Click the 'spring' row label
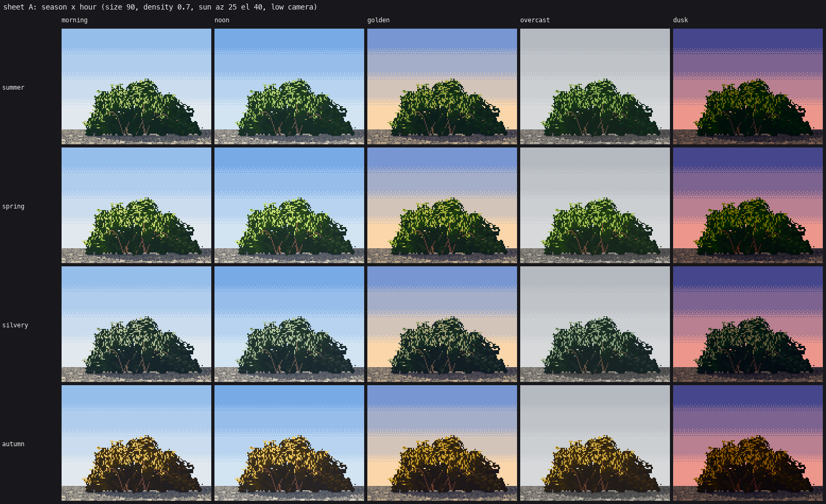826x504 pixels. click(x=13, y=206)
